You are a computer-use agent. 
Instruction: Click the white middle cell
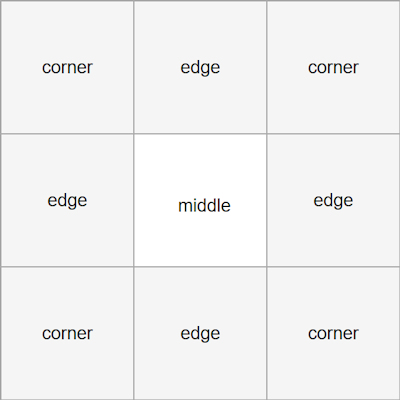pos(200,200)
